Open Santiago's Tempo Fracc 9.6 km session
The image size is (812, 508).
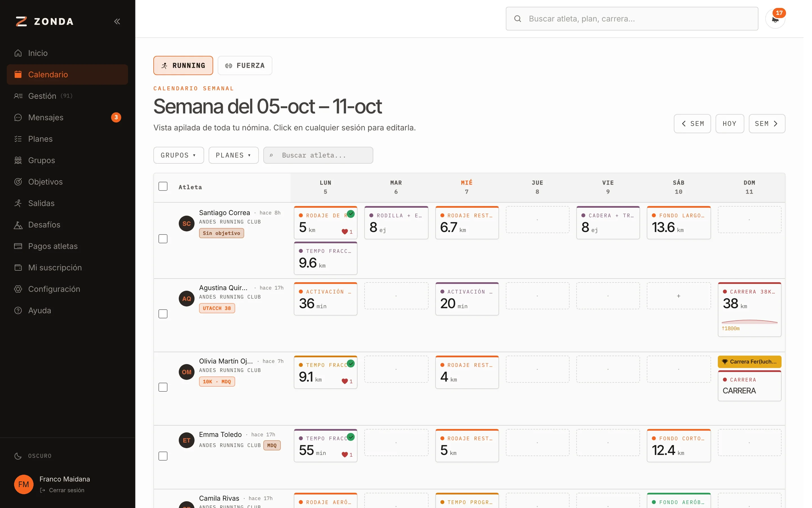(x=325, y=258)
